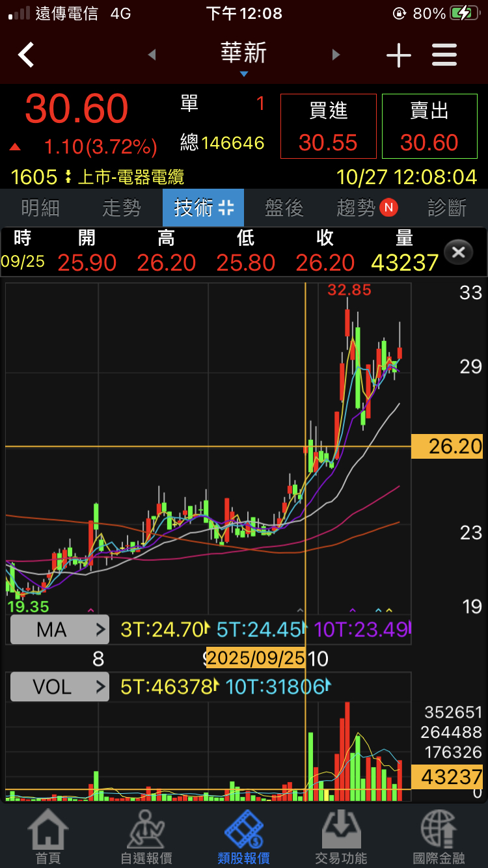The width and height of the screenshot is (488, 868).
Task: Close the OHLC data bar with X
Action: (x=458, y=252)
